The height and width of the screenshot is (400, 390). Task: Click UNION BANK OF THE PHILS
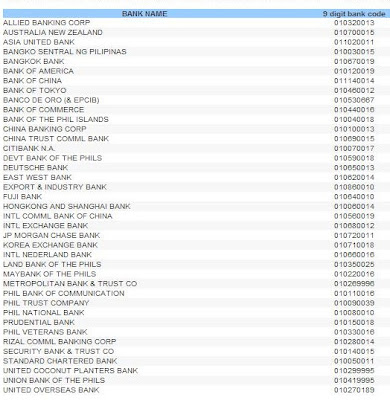(x=54, y=380)
